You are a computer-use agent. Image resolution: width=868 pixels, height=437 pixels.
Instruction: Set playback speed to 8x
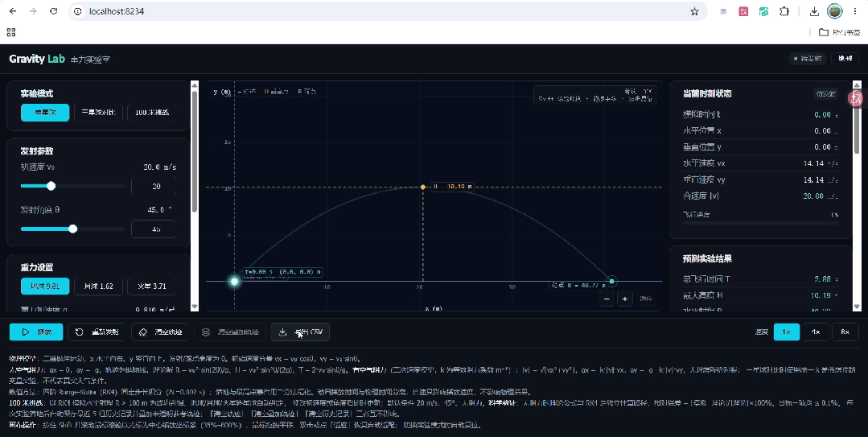tap(845, 332)
